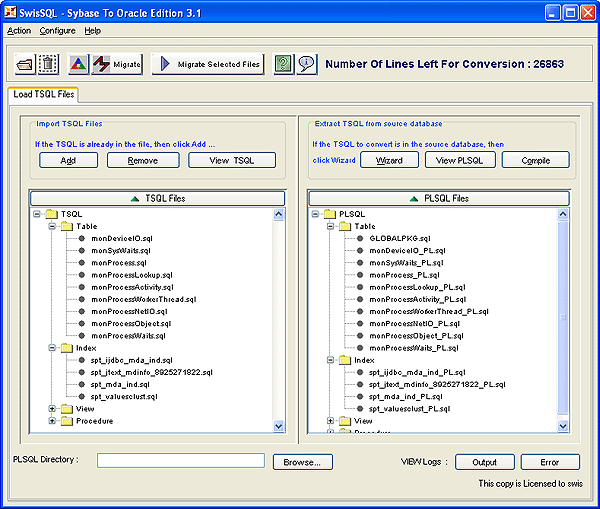Click the trash can delete toolbar icon

[48, 64]
